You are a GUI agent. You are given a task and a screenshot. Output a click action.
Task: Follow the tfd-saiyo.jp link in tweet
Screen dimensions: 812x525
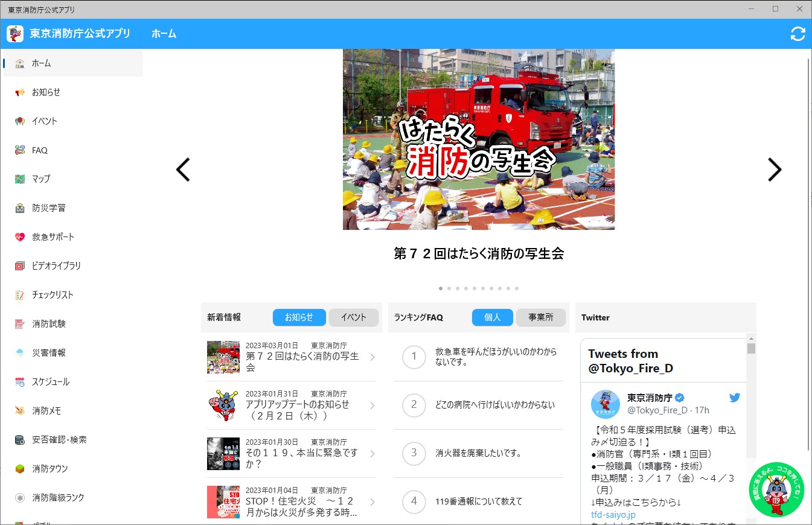click(x=613, y=515)
